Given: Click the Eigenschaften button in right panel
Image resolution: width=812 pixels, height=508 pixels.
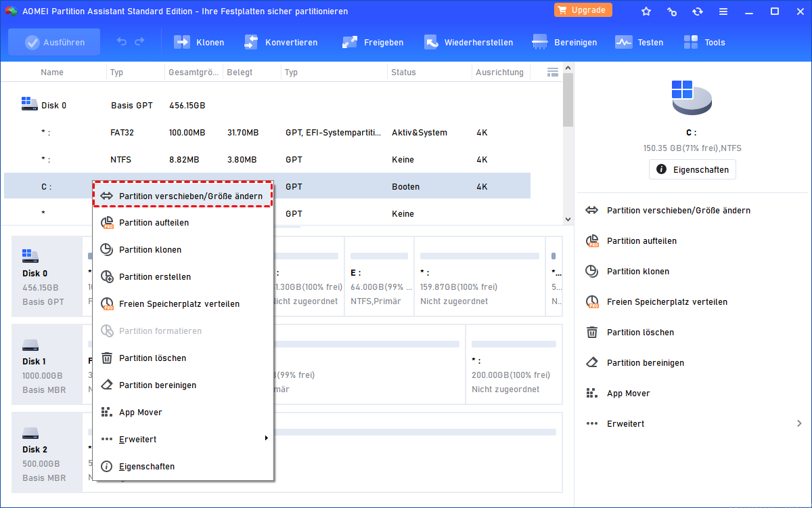Looking at the screenshot, I should tap(692, 169).
